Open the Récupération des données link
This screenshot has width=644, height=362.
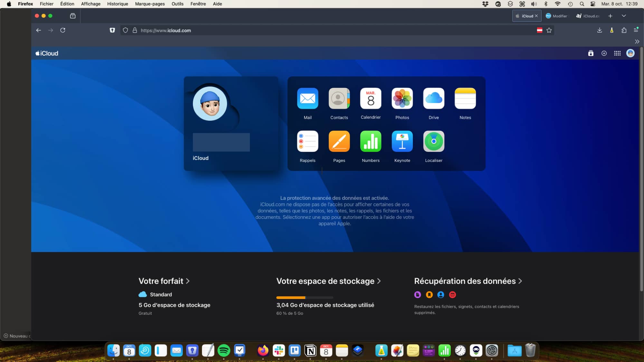point(468,281)
